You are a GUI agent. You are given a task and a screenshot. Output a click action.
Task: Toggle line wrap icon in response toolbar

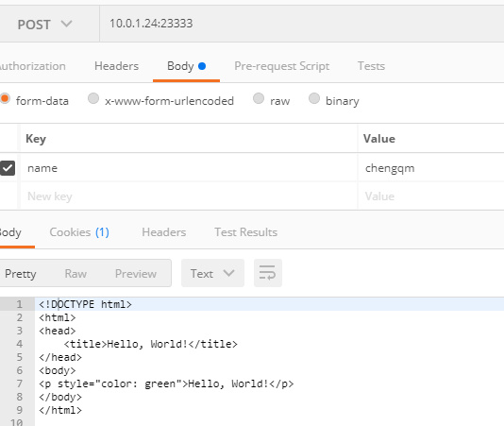tap(268, 273)
